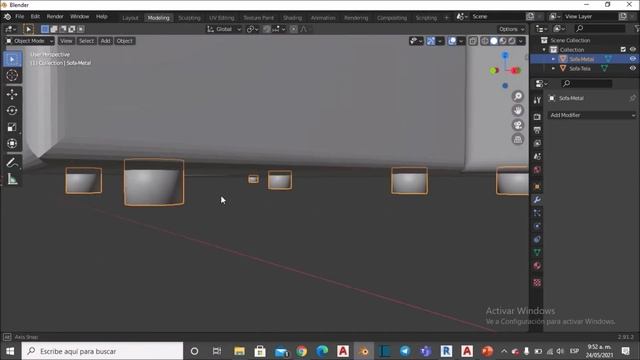
Task: Open the Add Modifier dropdown
Action: 592,115
